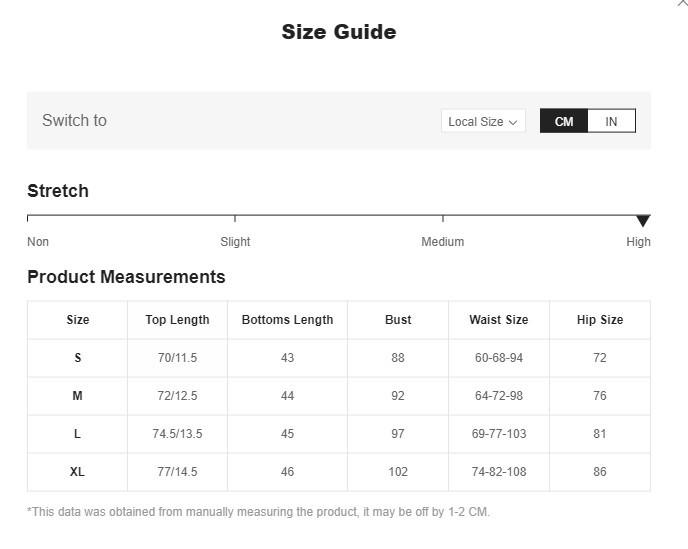Image resolution: width=688 pixels, height=549 pixels.
Task: Click the L row waist value 69-77-103
Action: pyautogui.click(x=500, y=434)
